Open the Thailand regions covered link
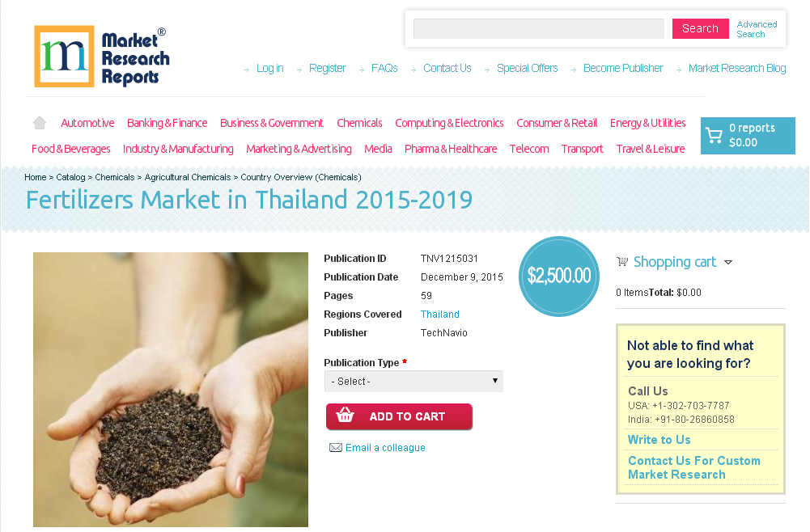810x532 pixels. tap(439, 314)
